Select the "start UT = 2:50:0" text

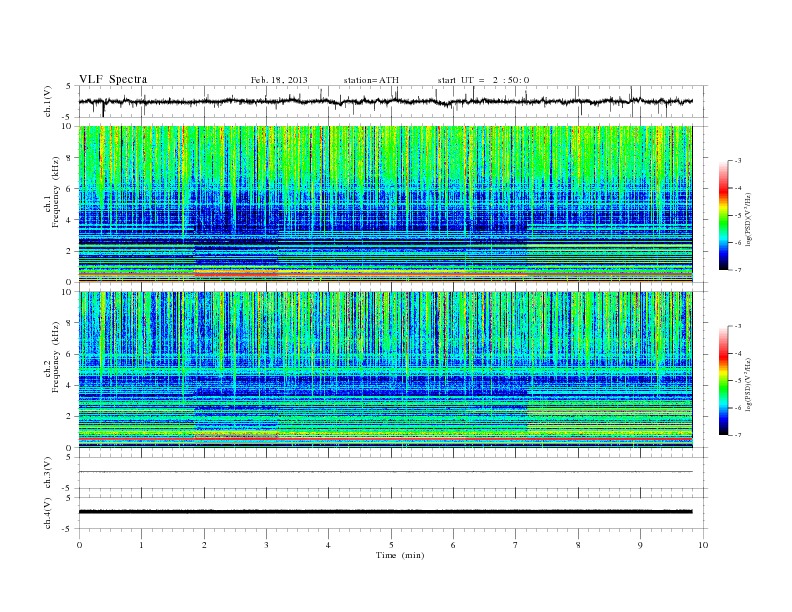(483, 80)
